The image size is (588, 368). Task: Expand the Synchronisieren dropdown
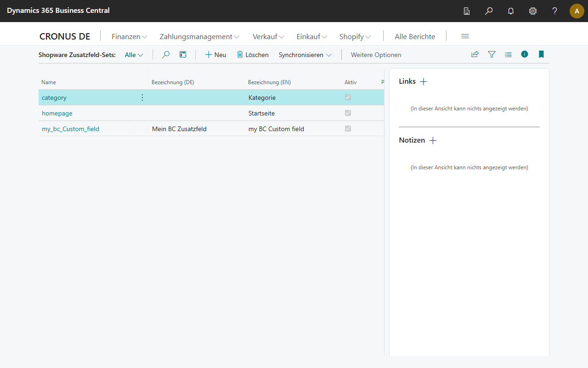(305, 55)
